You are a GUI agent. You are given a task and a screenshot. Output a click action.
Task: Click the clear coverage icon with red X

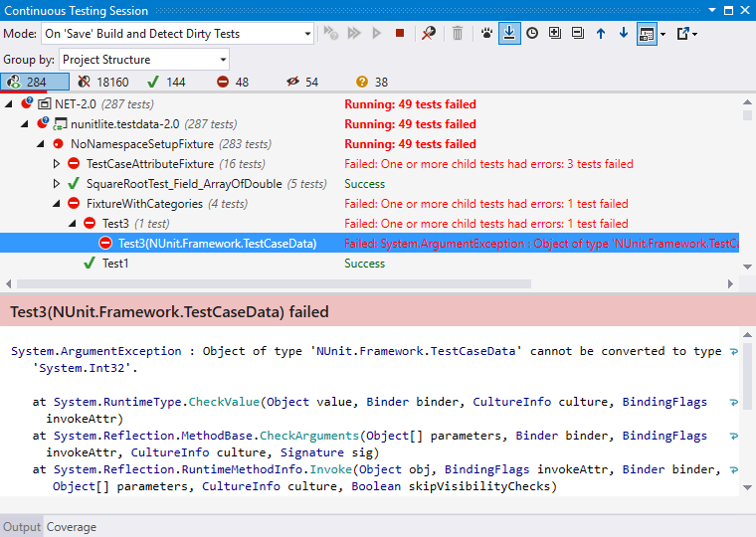click(x=428, y=33)
